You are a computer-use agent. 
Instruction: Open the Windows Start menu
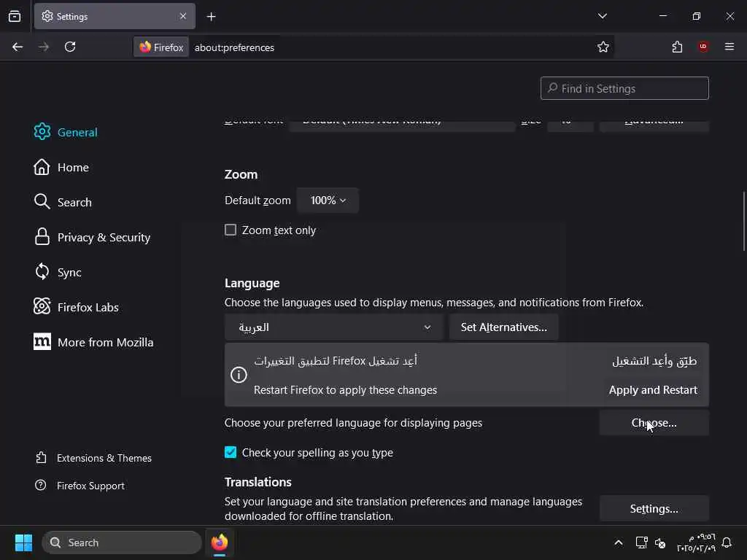23,542
